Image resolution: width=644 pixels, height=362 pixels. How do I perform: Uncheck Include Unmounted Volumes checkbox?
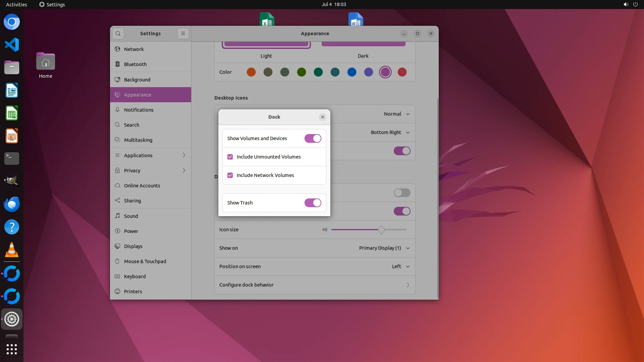click(230, 157)
